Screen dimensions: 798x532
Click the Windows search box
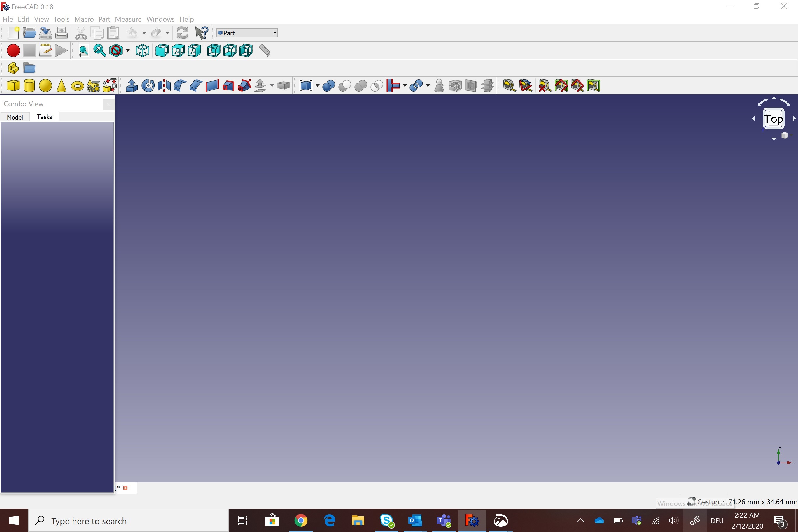(128, 520)
